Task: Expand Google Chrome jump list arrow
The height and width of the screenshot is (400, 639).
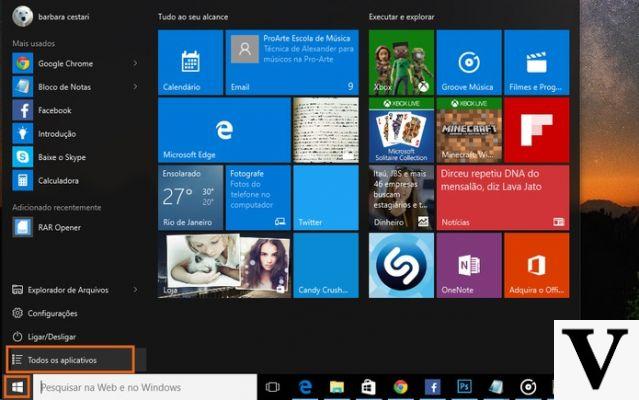Action: (135, 63)
